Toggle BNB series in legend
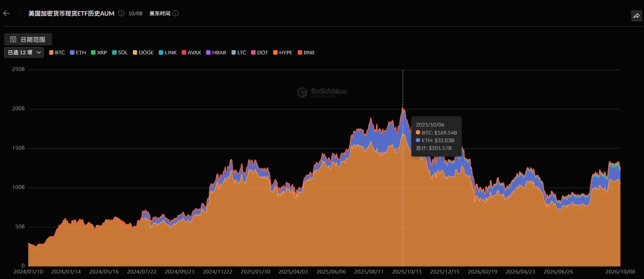 tap(306, 52)
